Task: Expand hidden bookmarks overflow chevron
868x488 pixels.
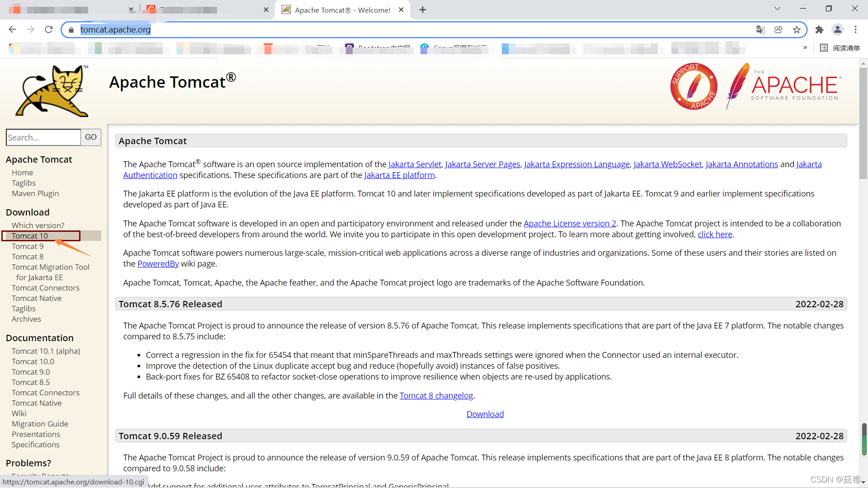Action: 805,48
